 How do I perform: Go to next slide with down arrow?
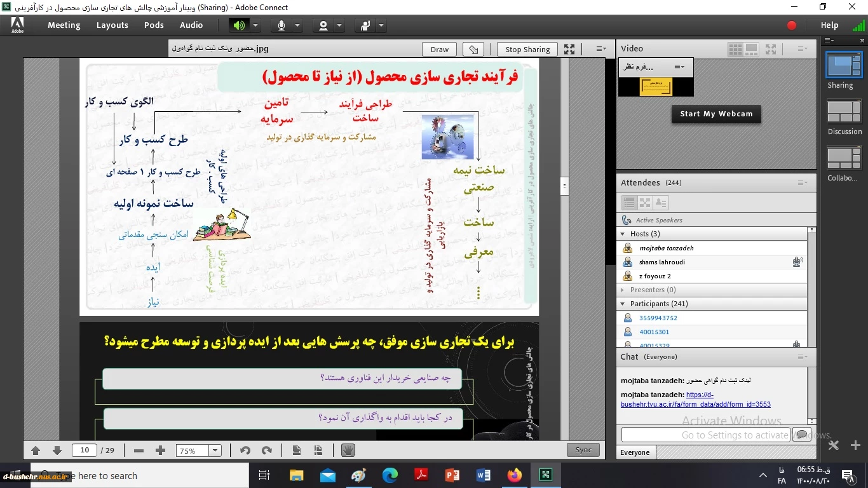tap(57, 451)
